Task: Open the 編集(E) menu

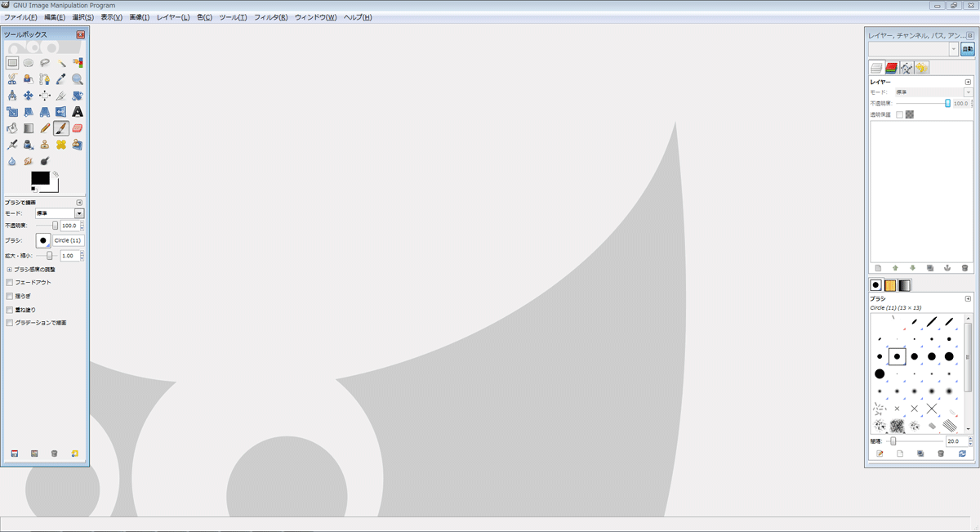Action: (55, 17)
